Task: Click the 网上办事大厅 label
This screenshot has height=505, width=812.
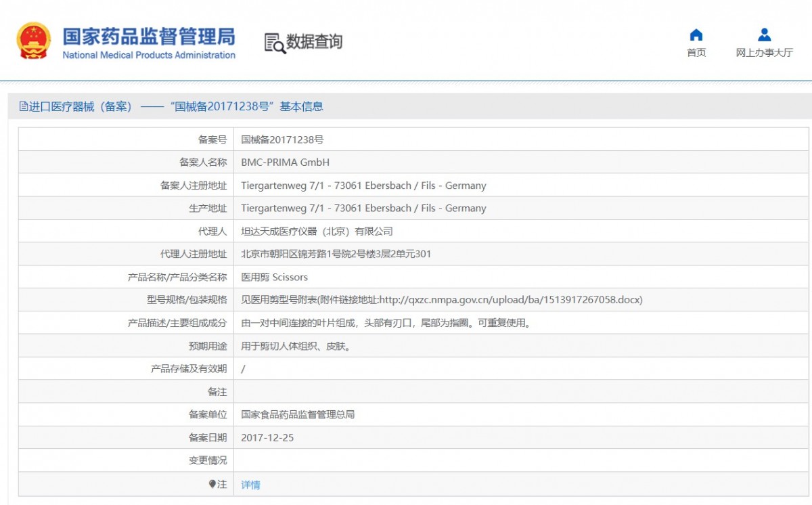Action: pos(764,53)
